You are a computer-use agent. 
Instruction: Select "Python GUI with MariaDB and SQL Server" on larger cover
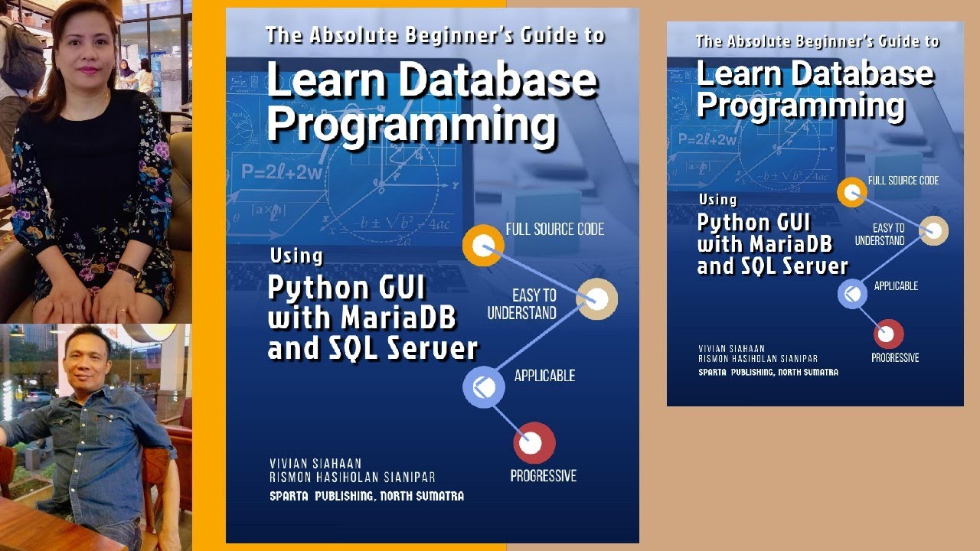coord(373,318)
